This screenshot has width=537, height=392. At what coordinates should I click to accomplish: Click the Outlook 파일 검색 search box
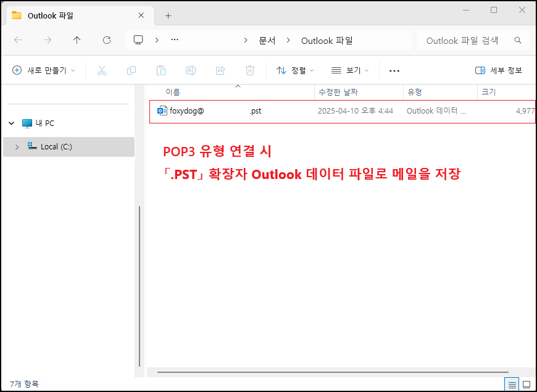pos(473,40)
